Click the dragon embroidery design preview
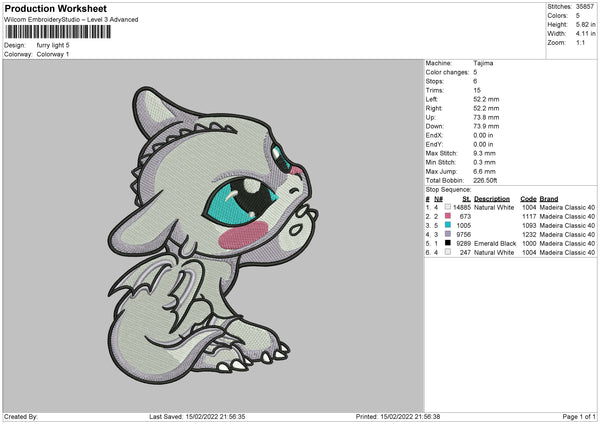 coord(213,235)
